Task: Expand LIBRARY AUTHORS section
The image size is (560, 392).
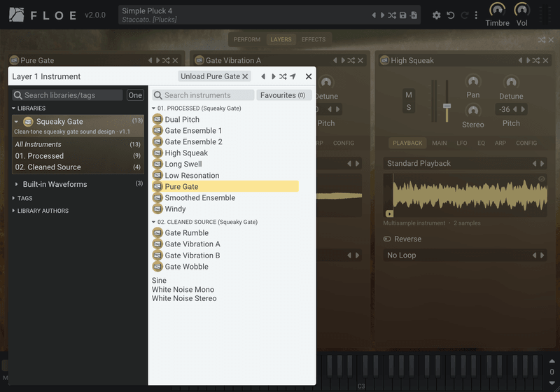Action: 40,211
